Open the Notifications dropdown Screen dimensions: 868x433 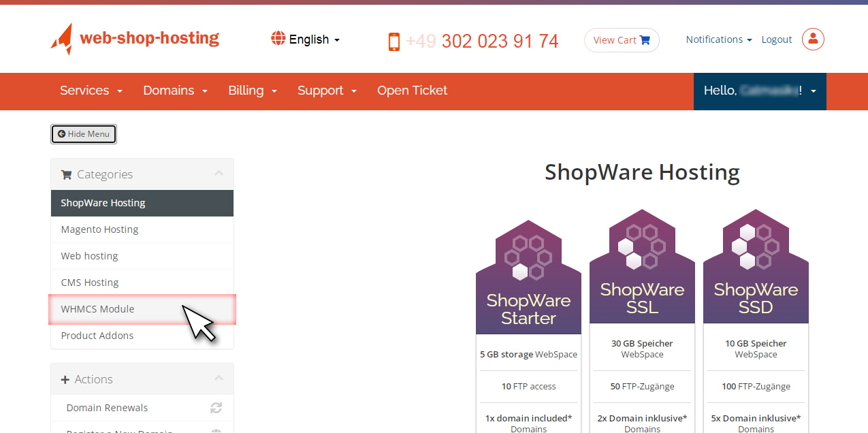pos(719,39)
